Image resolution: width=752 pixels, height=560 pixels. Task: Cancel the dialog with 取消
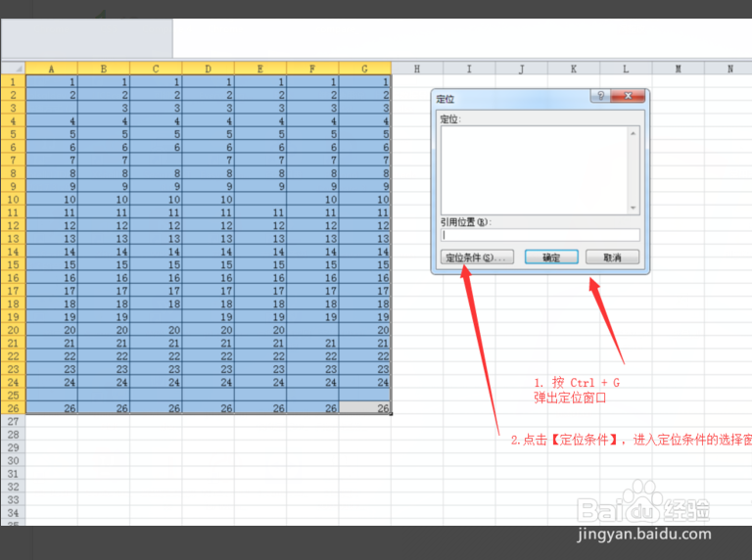(612, 257)
